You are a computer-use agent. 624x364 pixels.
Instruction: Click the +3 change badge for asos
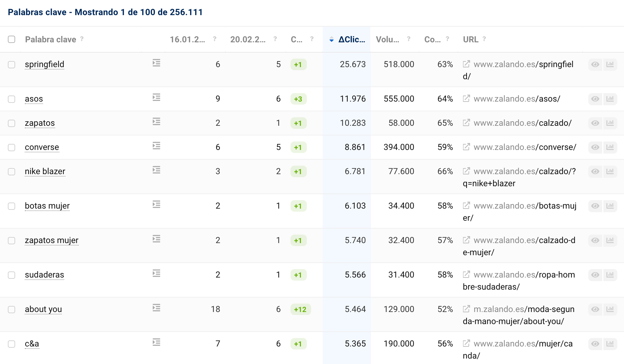tap(298, 99)
